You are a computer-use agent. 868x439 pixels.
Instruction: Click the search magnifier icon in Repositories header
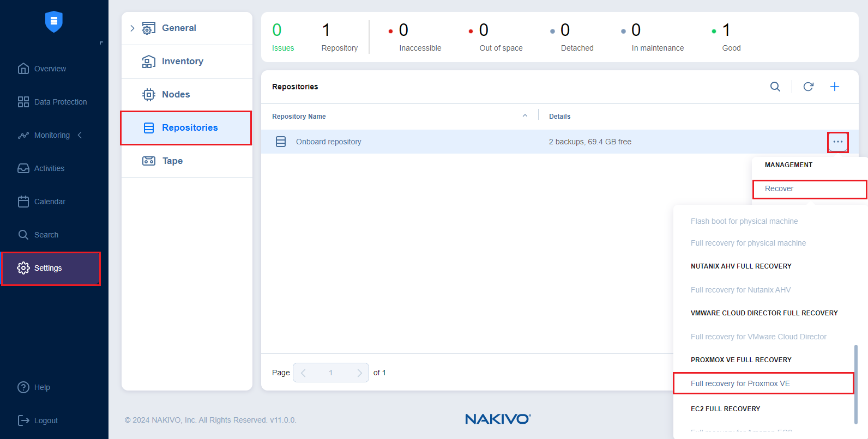click(775, 87)
